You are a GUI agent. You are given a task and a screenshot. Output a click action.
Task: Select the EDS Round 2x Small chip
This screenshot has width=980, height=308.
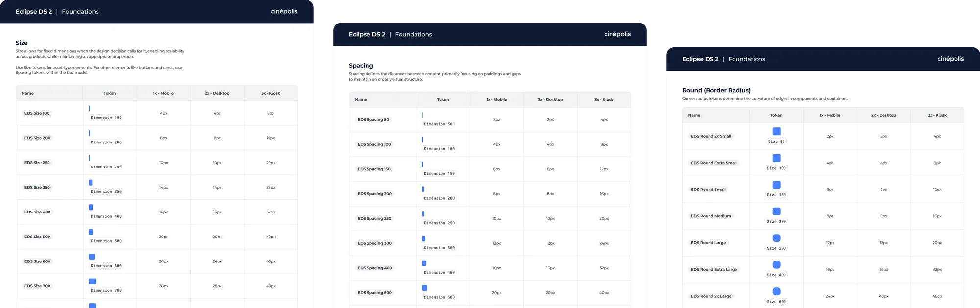pos(711,136)
